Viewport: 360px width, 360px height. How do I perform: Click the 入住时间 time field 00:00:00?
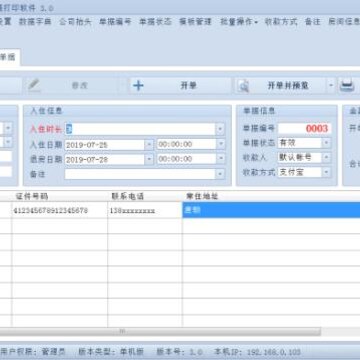(187, 144)
